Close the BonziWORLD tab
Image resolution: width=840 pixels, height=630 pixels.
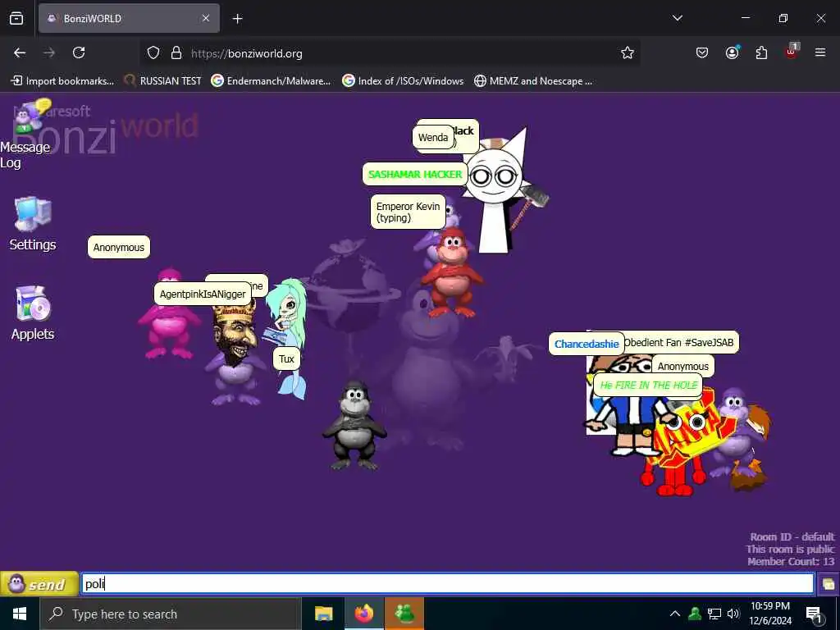(206, 18)
